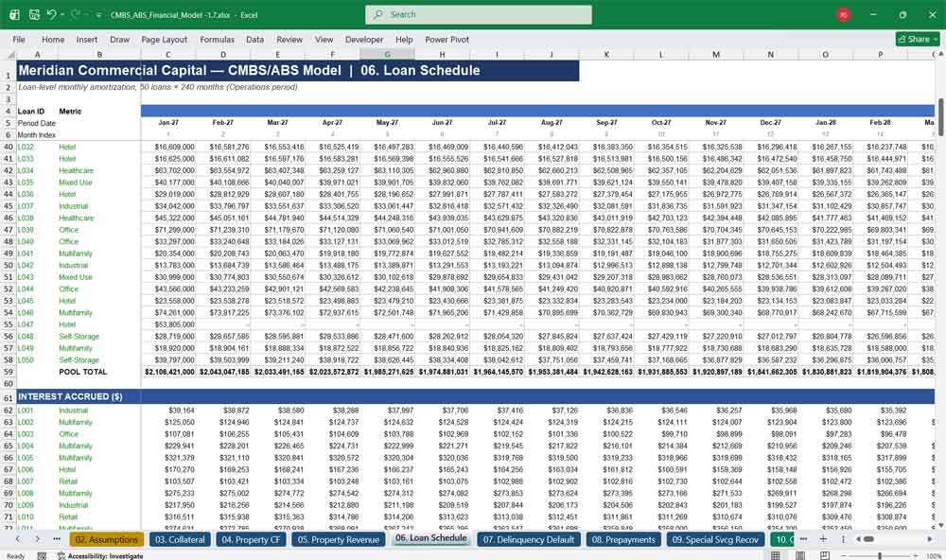Screen dimensions: 946x560
Task: Switch to 07. Delinquency Default sheet
Action: point(529,539)
